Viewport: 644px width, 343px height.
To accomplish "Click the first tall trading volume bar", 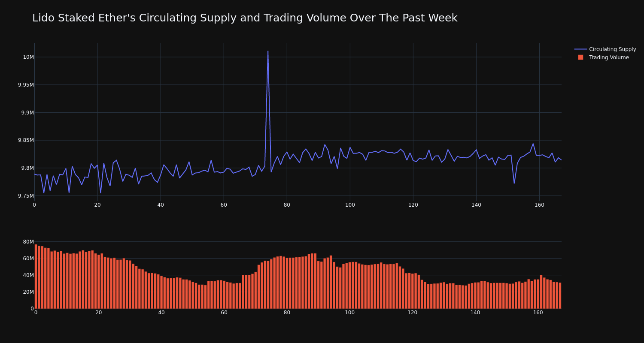I will point(36,277).
